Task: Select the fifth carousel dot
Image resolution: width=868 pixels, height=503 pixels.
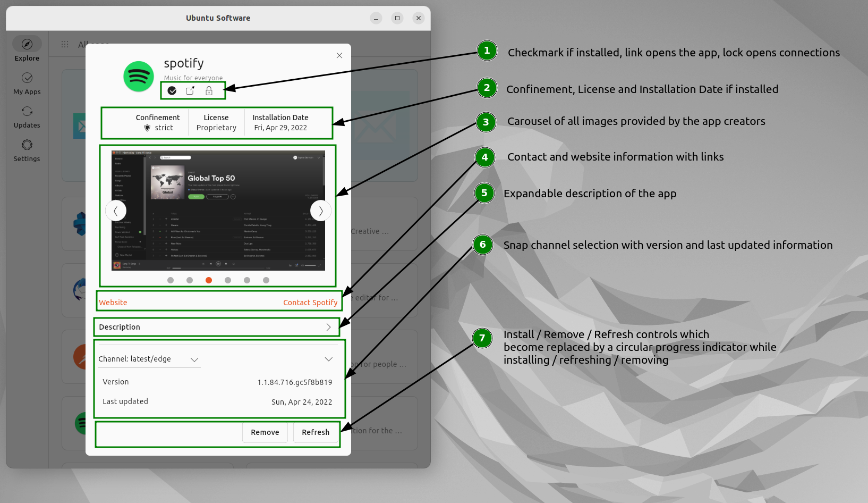Action: click(x=247, y=280)
